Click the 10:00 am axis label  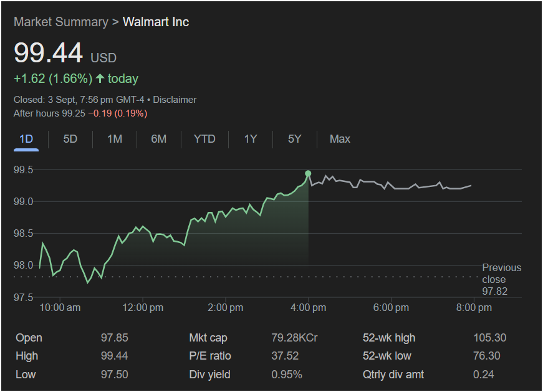(x=60, y=307)
